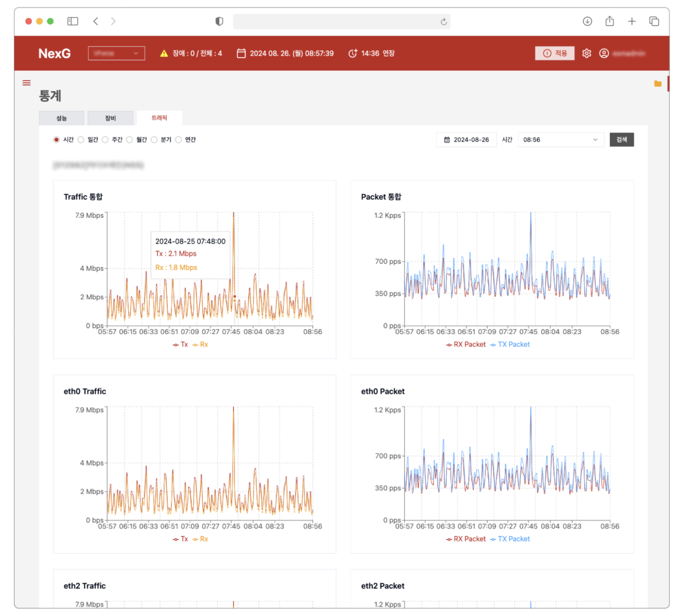Image resolution: width=683 pixels, height=616 pixels.
Task: Click the Packet 통합 chart title
Action: [381, 197]
